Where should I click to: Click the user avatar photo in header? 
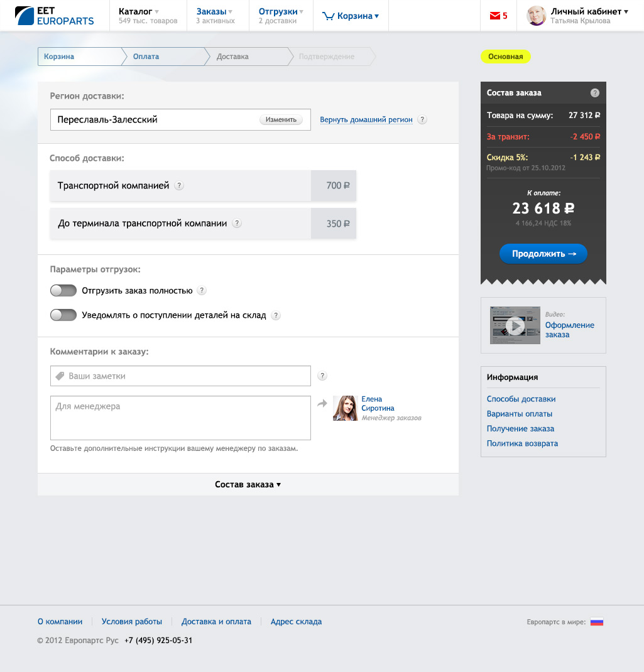pyautogui.click(x=536, y=16)
